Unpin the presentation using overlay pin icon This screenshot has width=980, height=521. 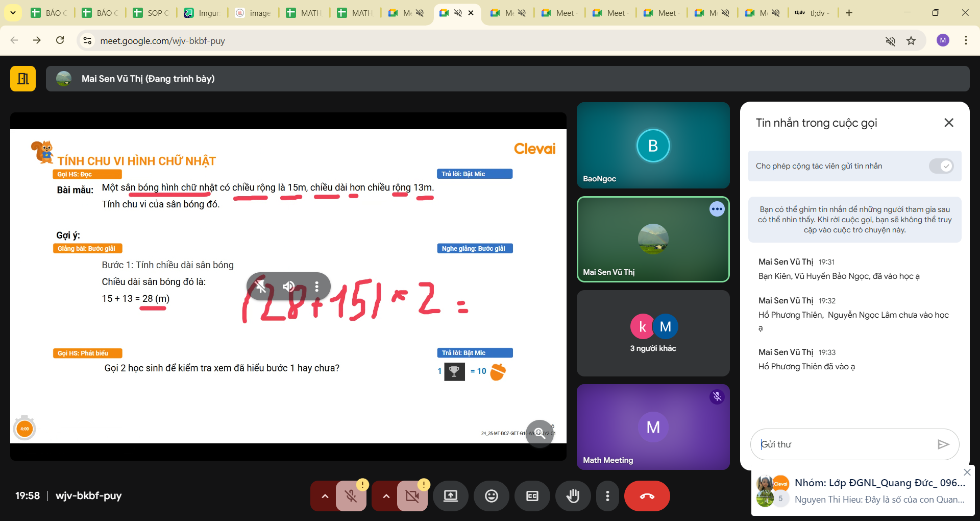click(261, 287)
